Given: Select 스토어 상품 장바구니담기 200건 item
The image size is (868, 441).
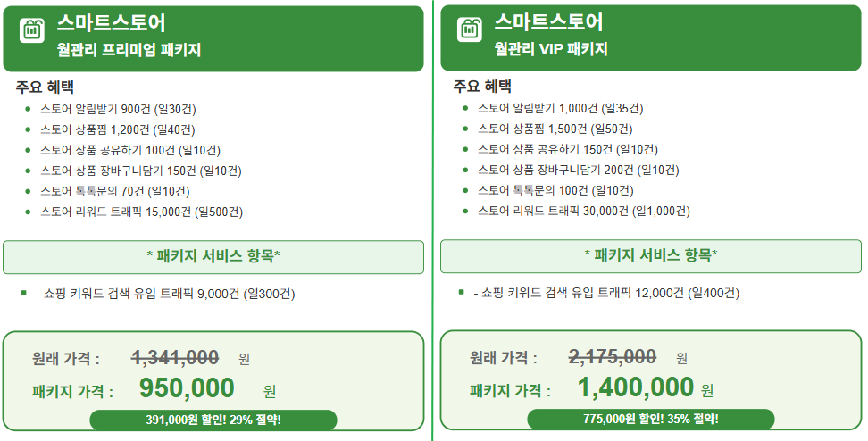Looking at the screenshot, I should (x=579, y=170).
